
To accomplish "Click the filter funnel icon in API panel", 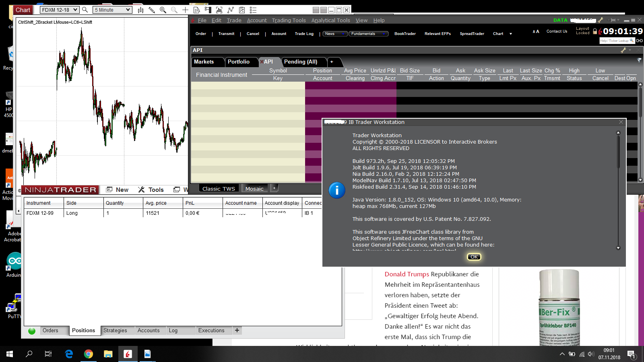I will click(639, 60).
